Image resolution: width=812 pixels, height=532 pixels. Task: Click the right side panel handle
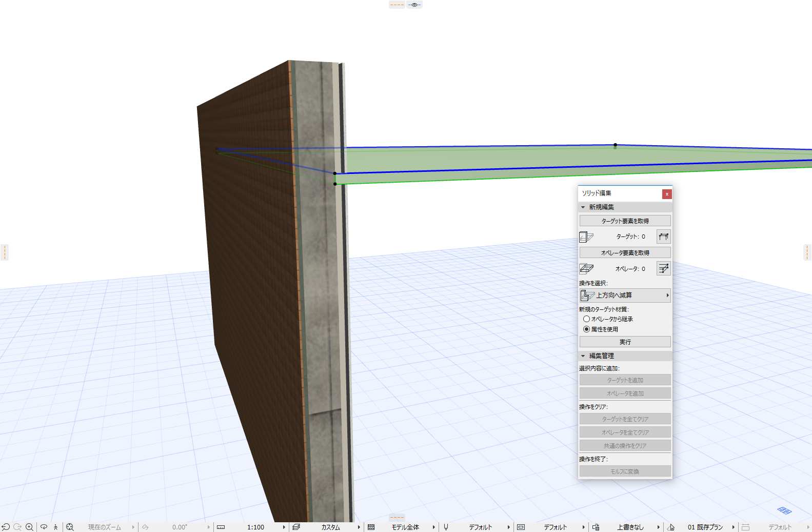click(807, 252)
